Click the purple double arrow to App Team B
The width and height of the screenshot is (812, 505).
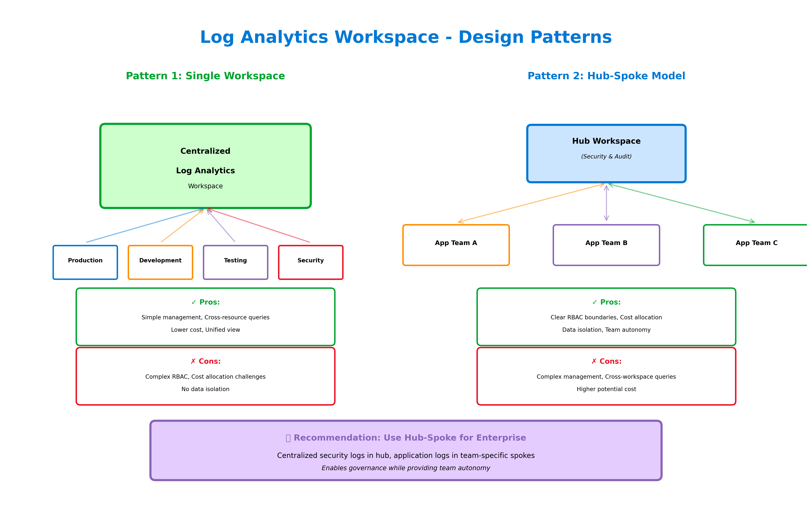point(606,203)
